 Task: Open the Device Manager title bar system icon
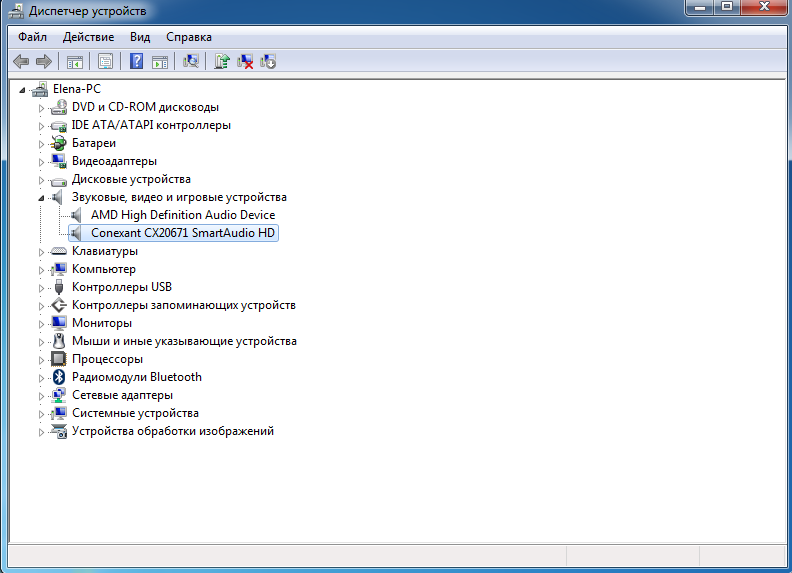pos(16,11)
